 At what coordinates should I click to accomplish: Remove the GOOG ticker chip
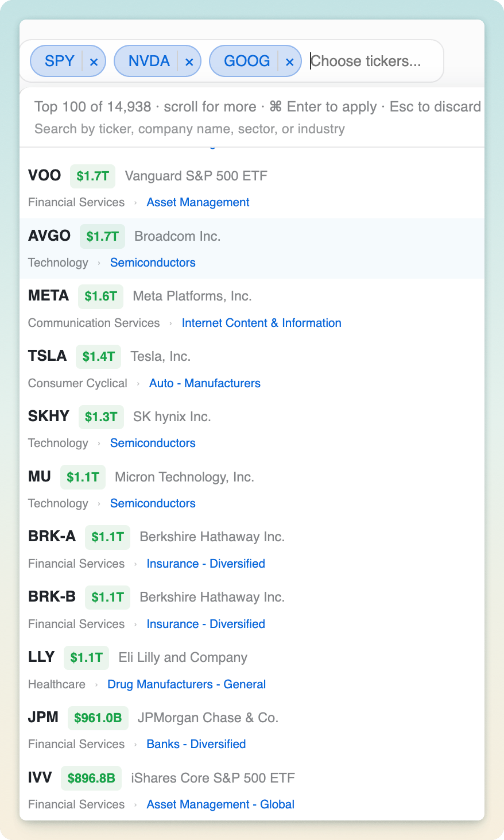coord(290,61)
